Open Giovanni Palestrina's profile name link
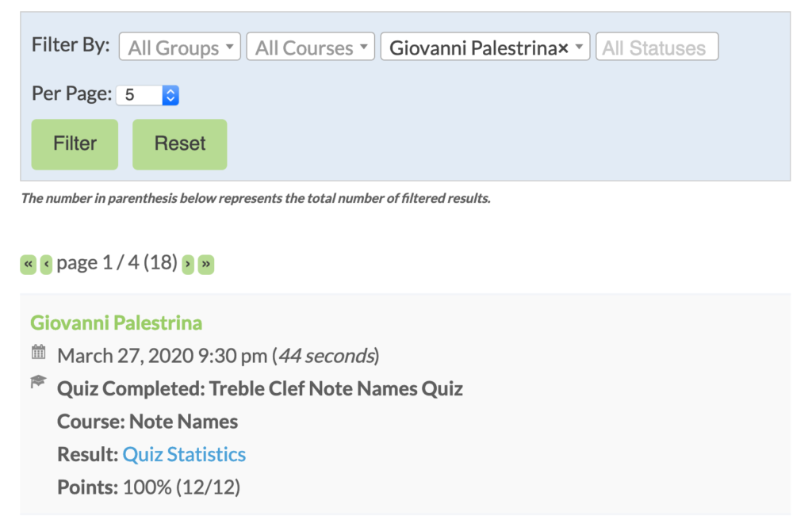 [x=117, y=323]
